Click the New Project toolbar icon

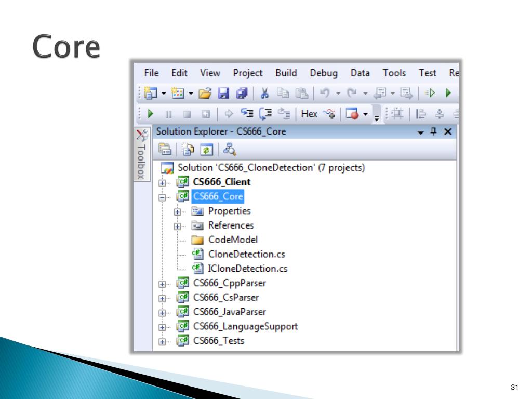tap(151, 92)
